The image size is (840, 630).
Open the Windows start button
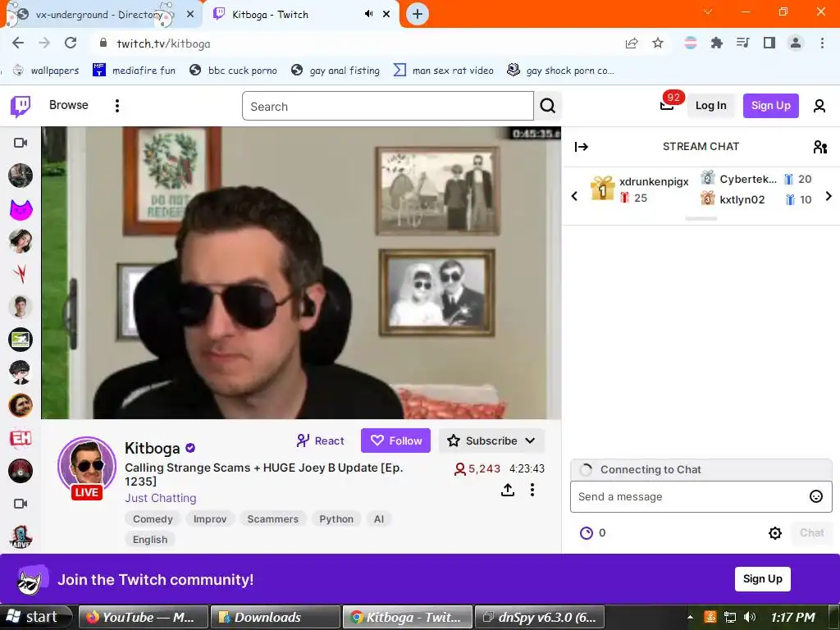pyautogui.click(x=35, y=617)
